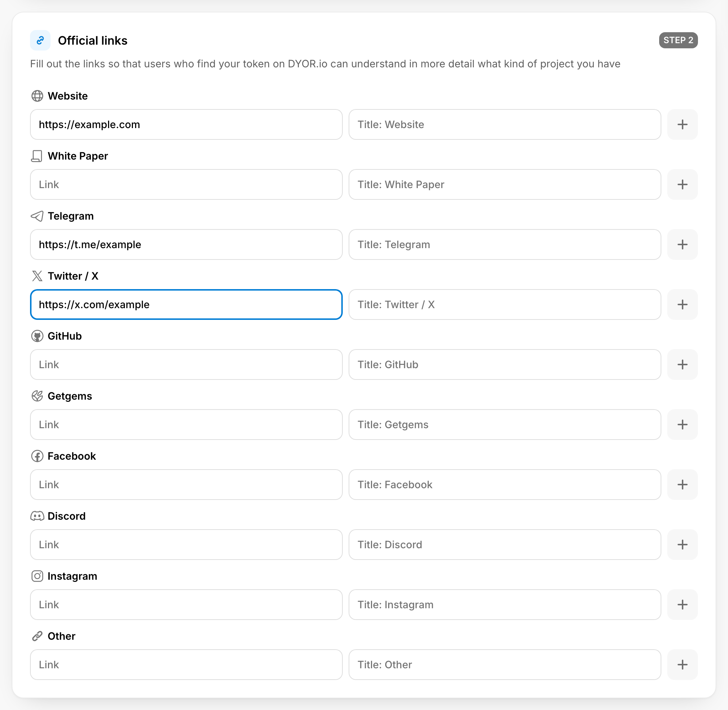Click the chain link icon beside Other
This screenshot has height=710, width=728.
coord(37,636)
